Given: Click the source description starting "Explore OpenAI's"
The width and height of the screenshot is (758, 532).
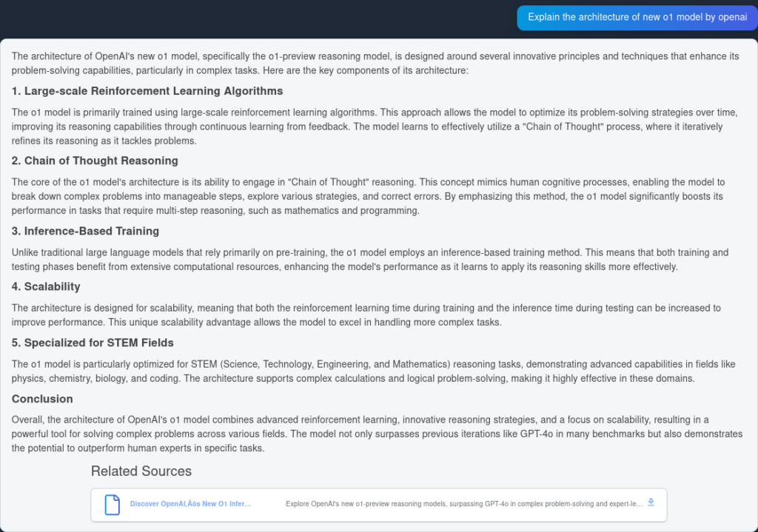Looking at the screenshot, I should [x=463, y=504].
